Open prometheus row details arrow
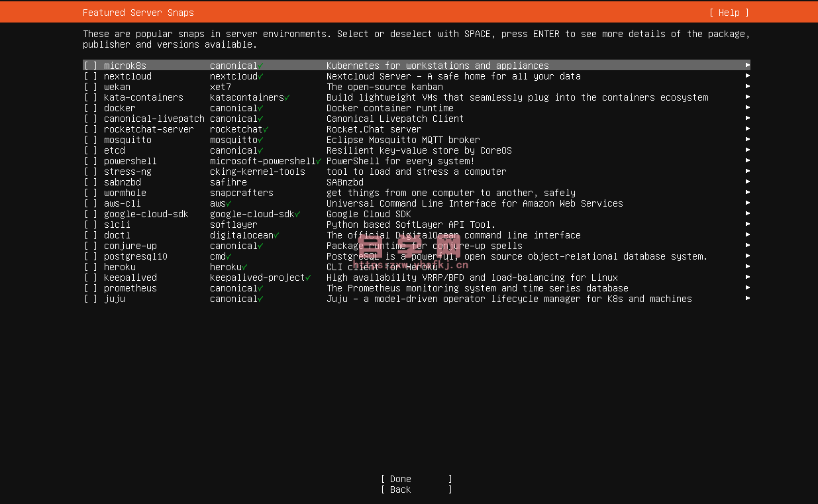This screenshot has width=818, height=504. (x=747, y=288)
